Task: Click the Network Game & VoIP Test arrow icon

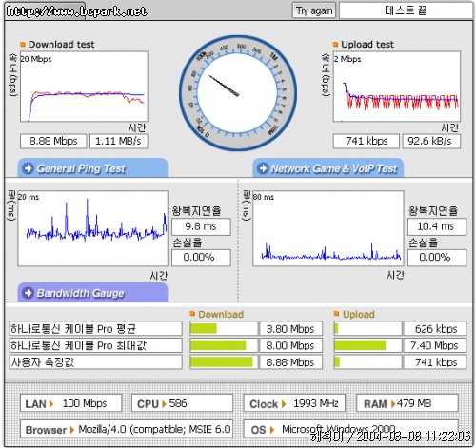Action: 263,168
